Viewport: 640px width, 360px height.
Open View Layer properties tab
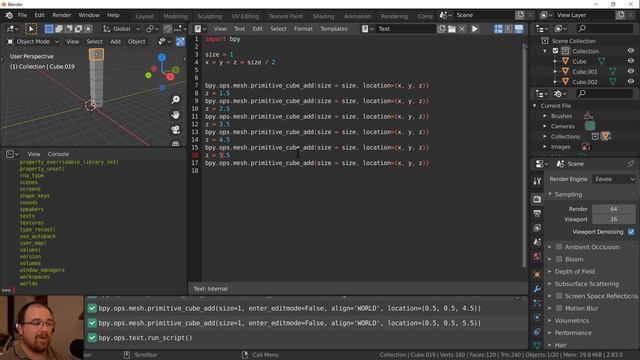tap(537, 228)
